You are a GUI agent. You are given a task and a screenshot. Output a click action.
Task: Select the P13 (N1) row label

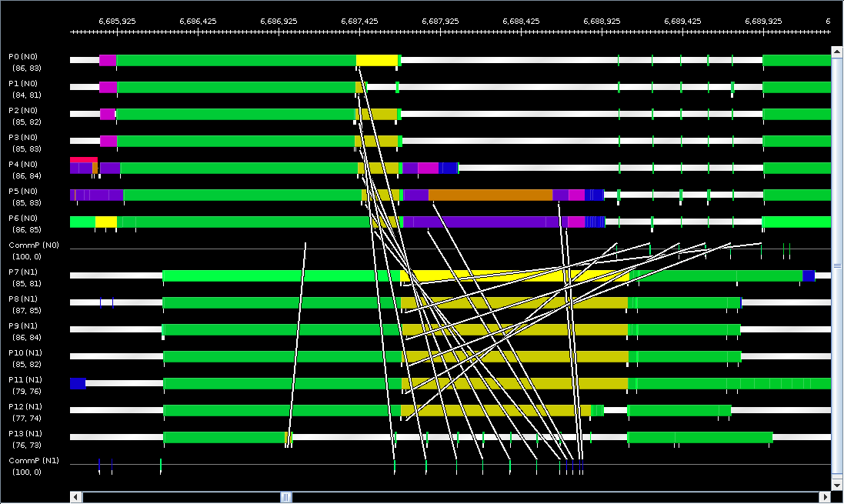[x=25, y=433]
